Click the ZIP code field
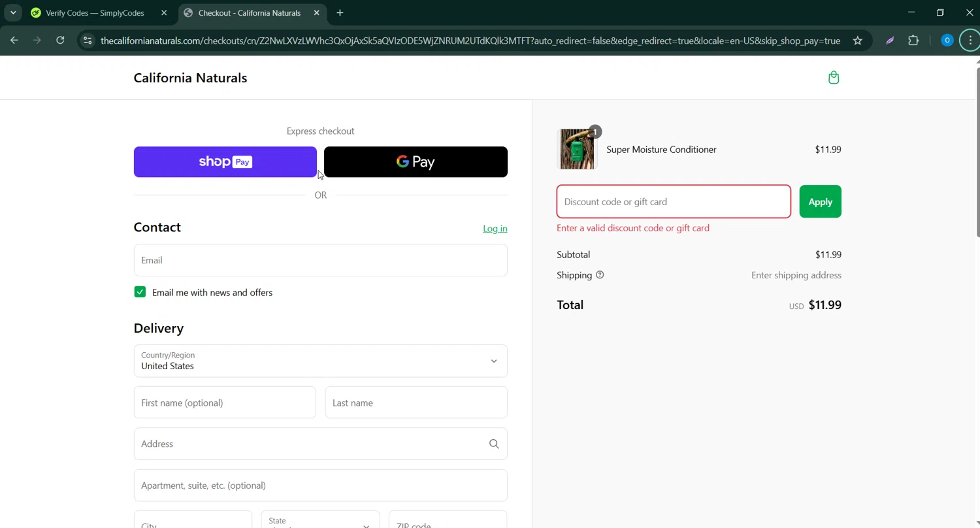The width and height of the screenshot is (980, 528). (x=448, y=521)
